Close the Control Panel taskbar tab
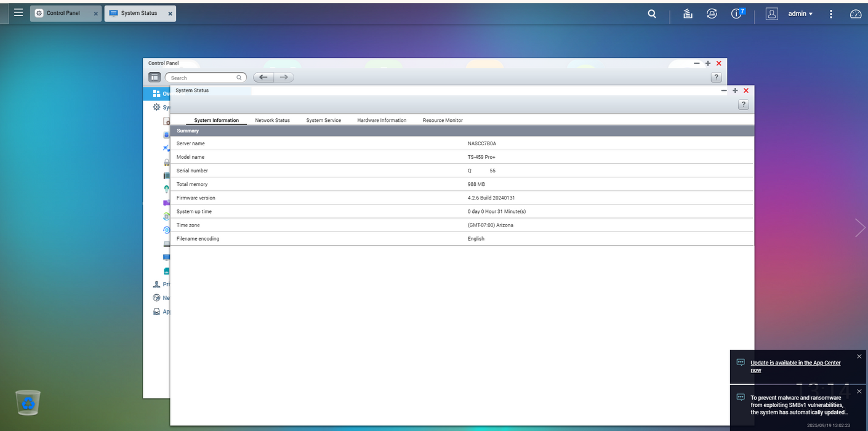The image size is (868, 431). point(95,14)
